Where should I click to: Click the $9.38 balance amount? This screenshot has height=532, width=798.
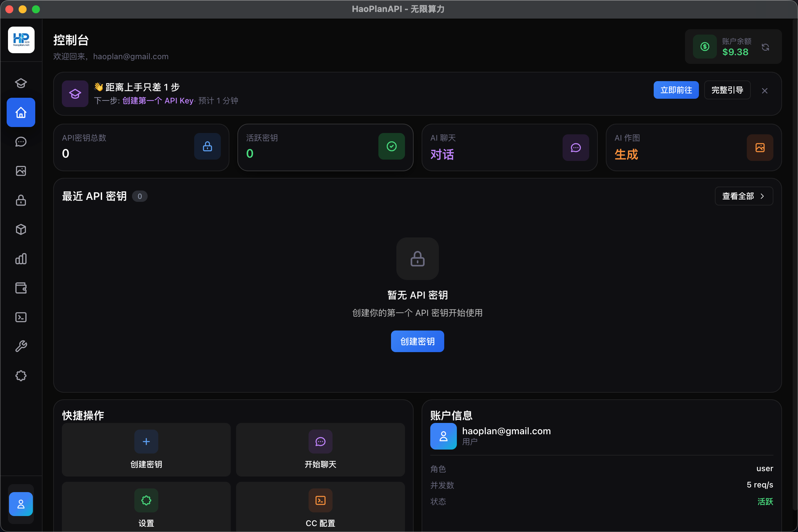pos(735,52)
